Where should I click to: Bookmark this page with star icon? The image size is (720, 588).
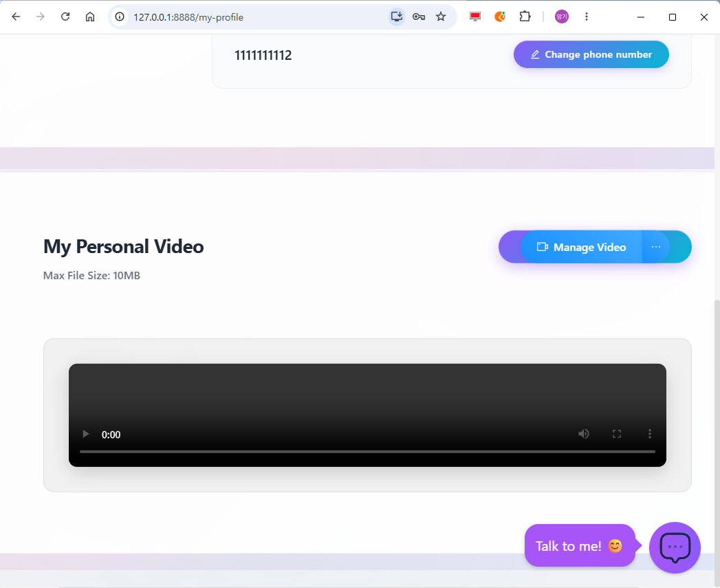[441, 17]
